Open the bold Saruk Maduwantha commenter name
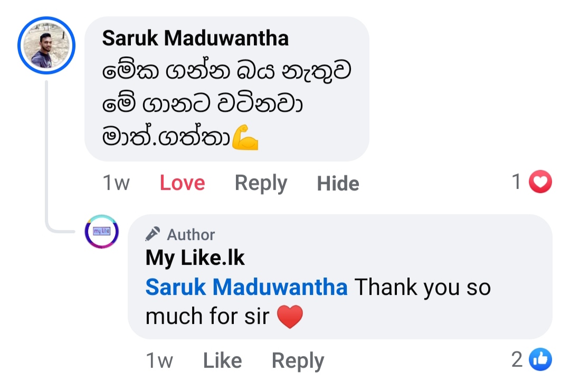This screenshot has width=570, height=392. click(195, 38)
